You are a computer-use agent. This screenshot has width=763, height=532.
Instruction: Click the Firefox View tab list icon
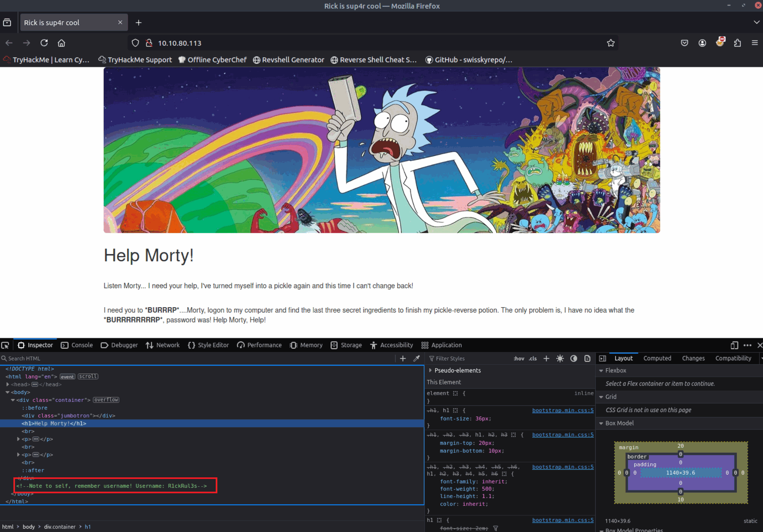click(x=7, y=23)
